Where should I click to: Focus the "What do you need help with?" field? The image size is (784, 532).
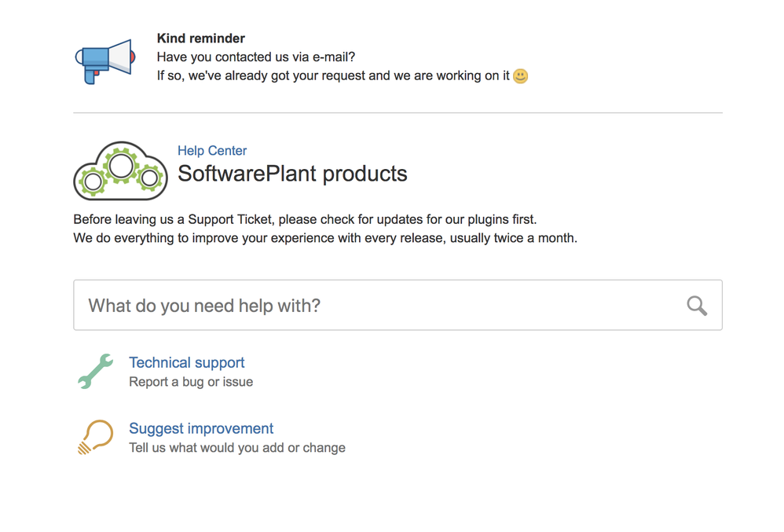coord(377,306)
